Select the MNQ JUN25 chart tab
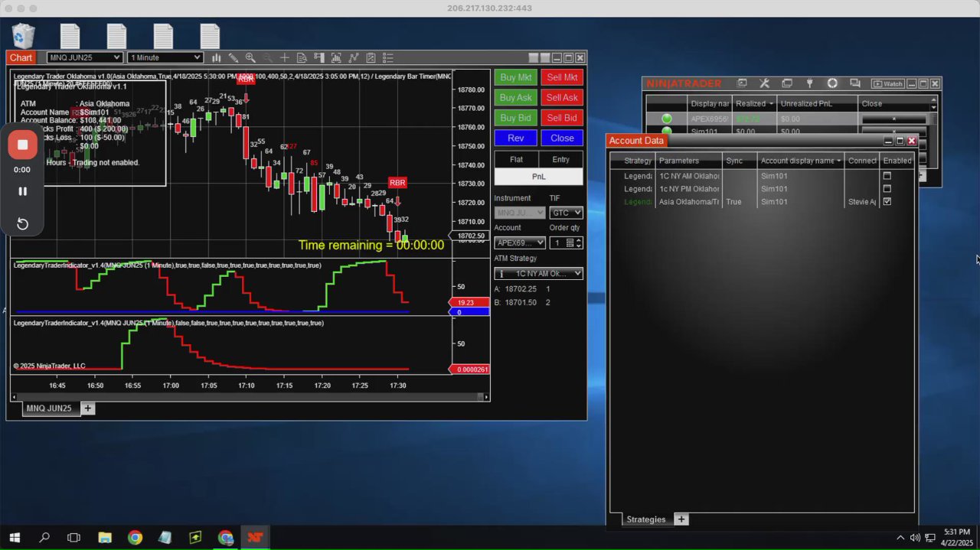The width and height of the screenshot is (980, 550). point(49,408)
